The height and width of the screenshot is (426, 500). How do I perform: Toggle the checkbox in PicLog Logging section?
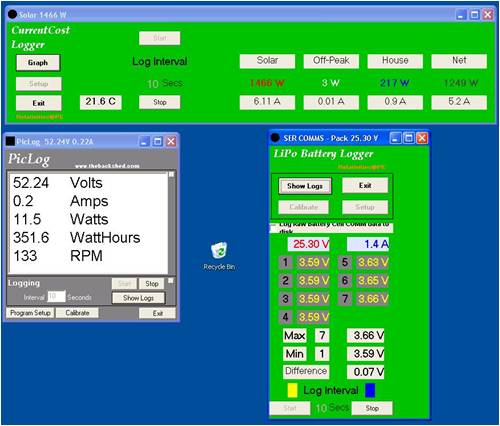(171, 281)
